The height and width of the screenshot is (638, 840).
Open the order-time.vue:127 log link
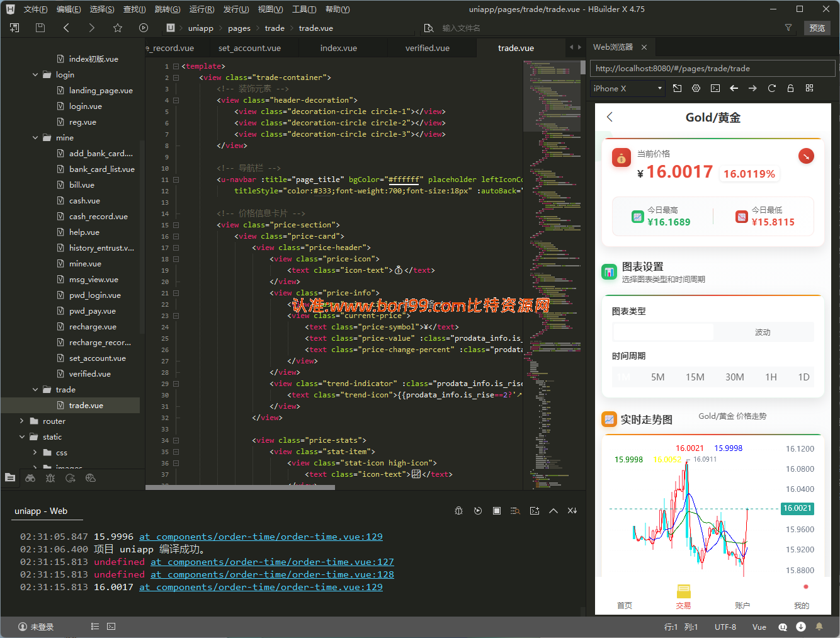tap(272, 562)
